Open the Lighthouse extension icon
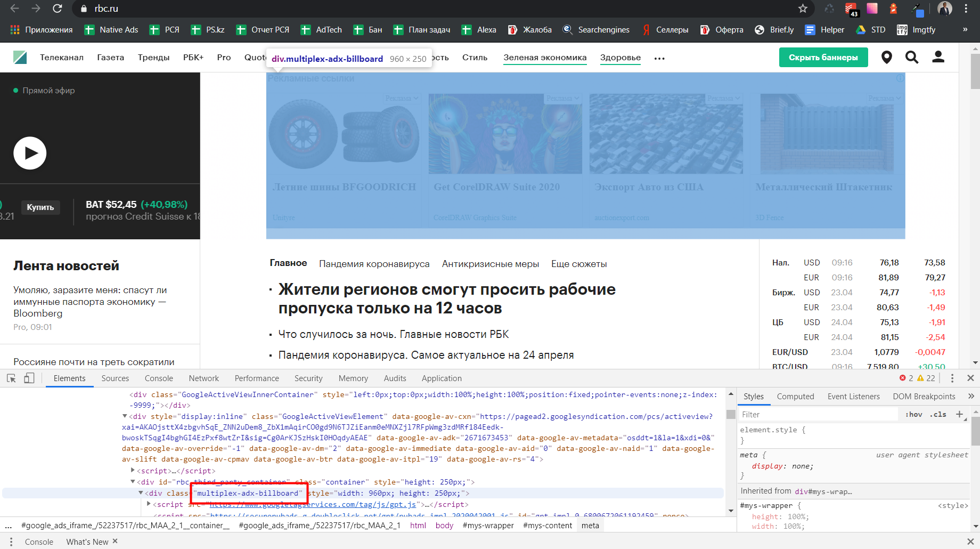Viewport: 980px width, 549px height. pos(894,9)
